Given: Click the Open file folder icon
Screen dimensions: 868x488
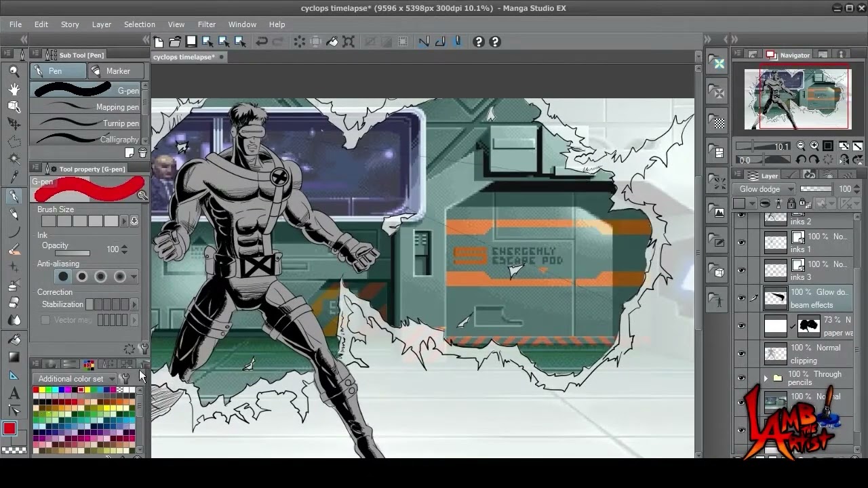Looking at the screenshot, I should [x=175, y=42].
